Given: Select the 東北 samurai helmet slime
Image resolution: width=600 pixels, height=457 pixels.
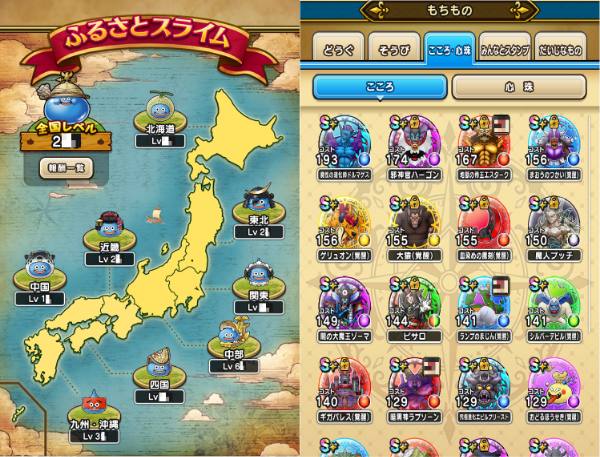Looking at the screenshot, I should 258,197.
